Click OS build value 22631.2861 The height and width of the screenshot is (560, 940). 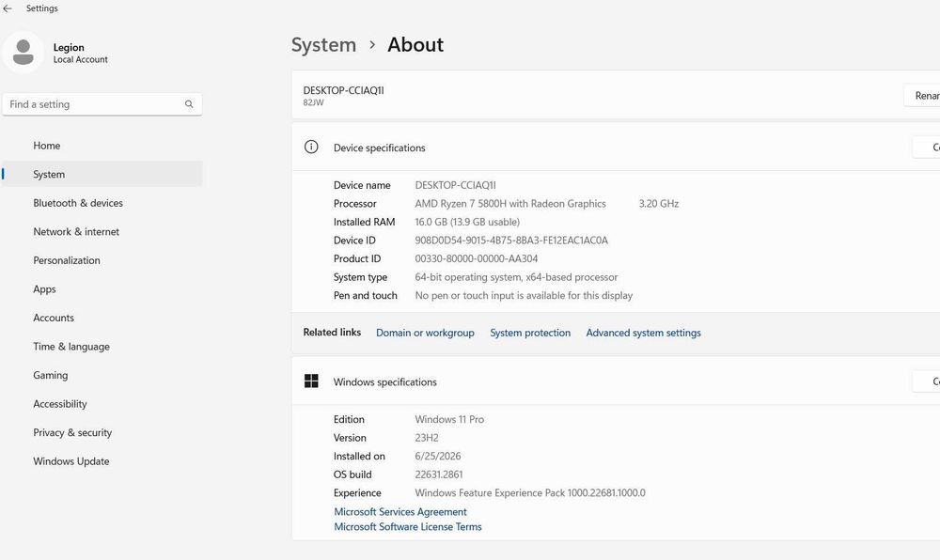click(438, 474)
